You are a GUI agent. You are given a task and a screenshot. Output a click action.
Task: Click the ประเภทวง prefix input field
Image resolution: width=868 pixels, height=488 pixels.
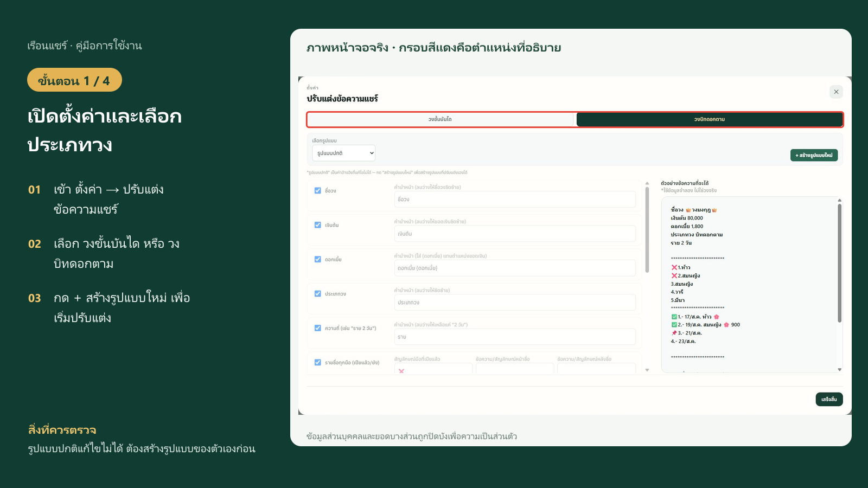click(515, 302)
